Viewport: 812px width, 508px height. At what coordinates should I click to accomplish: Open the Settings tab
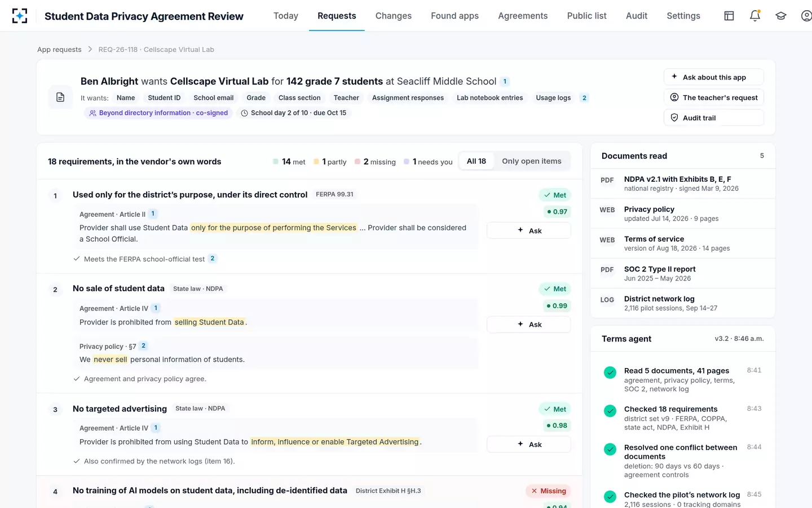(683, 16)
